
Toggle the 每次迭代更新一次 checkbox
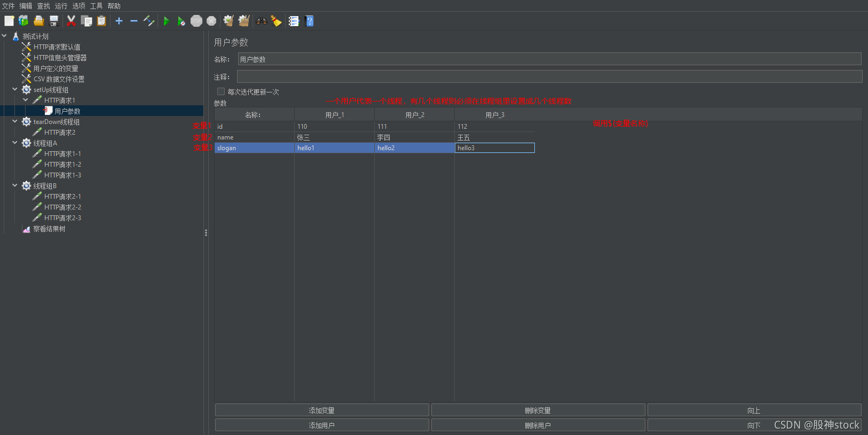pyautogui.click(x=221, y=91)
